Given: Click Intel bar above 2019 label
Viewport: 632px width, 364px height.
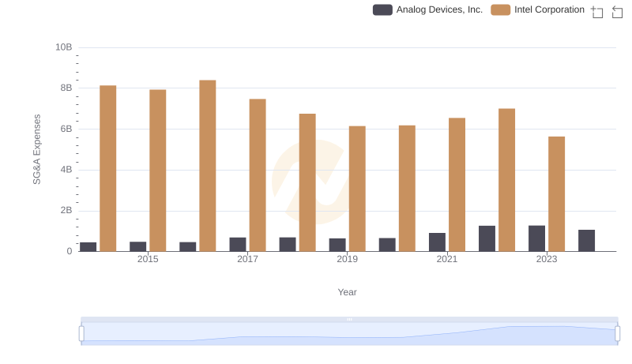Looking at the screenshot, I should point(357,189).
